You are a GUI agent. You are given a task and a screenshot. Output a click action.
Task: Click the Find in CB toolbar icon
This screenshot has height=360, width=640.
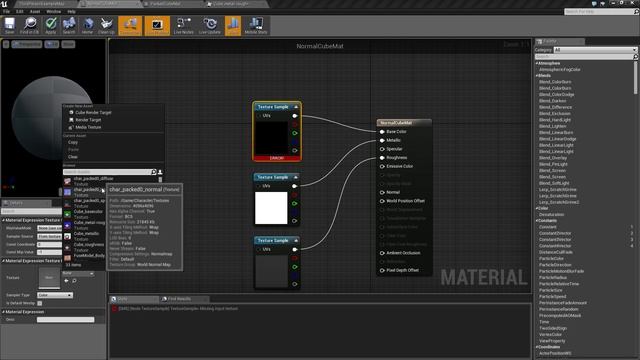tap(29, 26)
